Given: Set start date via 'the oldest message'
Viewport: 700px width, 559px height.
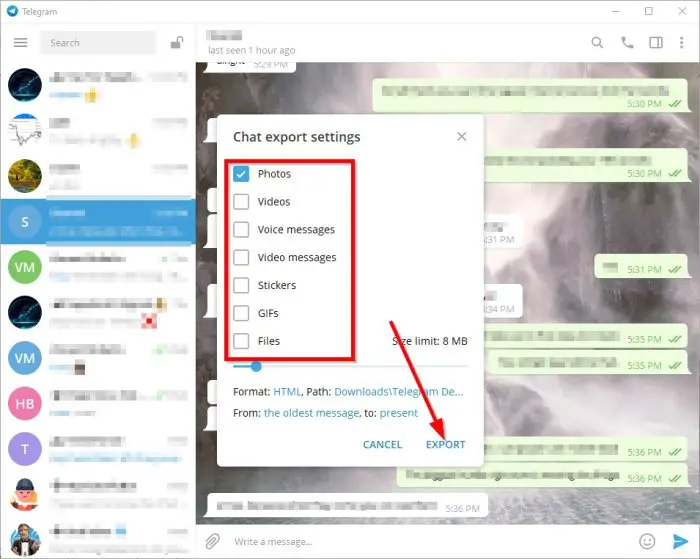Looking at the screenshot, I should point(311,413).
